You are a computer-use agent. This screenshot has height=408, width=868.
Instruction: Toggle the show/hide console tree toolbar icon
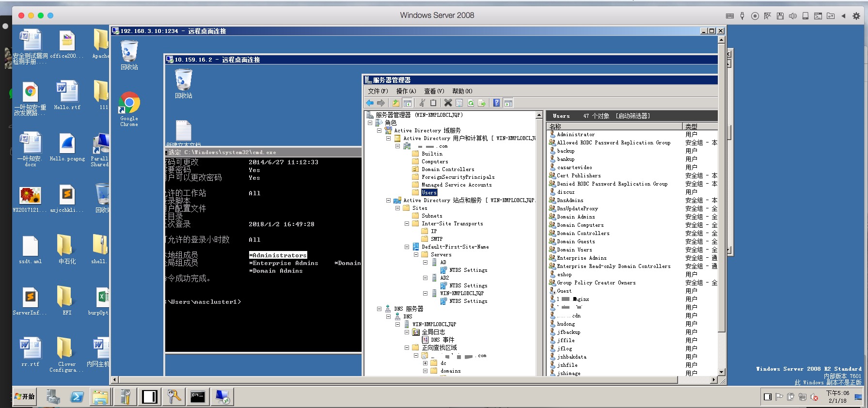pos(408,103)
